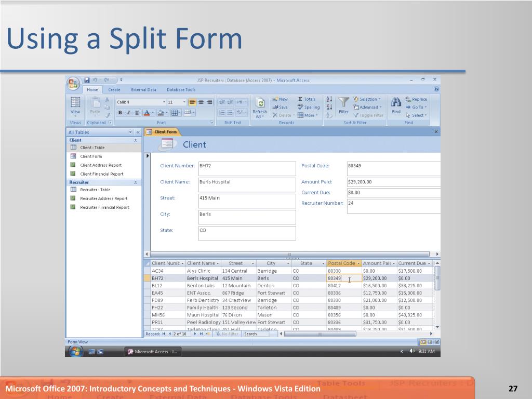This screenshot has width=532, height=399.
Task: Apply the red font color
Action: pos(147,113)
